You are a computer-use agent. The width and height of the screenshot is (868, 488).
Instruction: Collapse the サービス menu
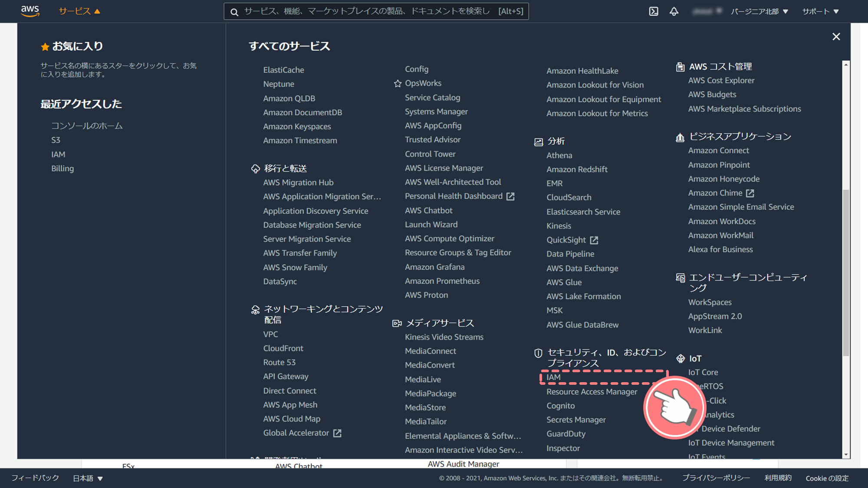pos(79,11)
